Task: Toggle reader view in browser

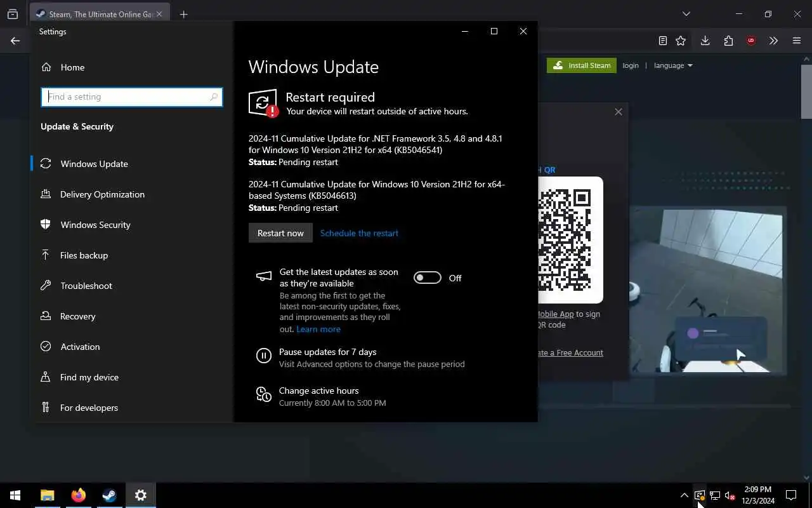Action: point(663,41)
